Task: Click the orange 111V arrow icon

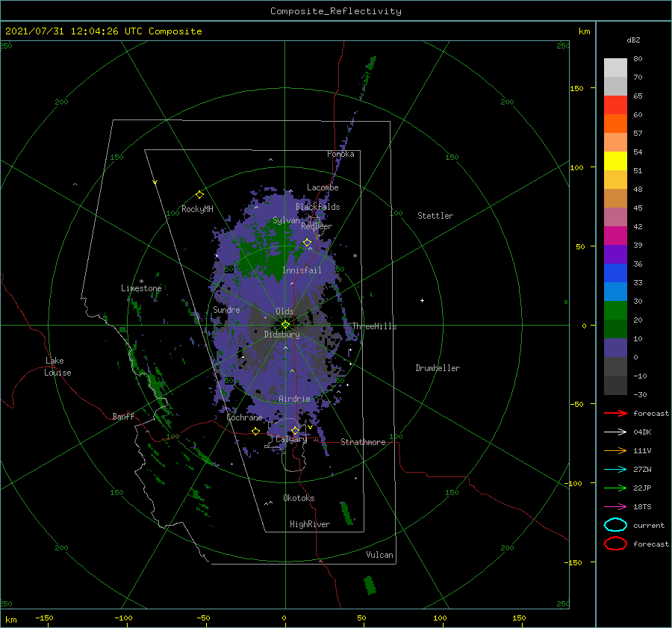Action: (x=615, y=450)
